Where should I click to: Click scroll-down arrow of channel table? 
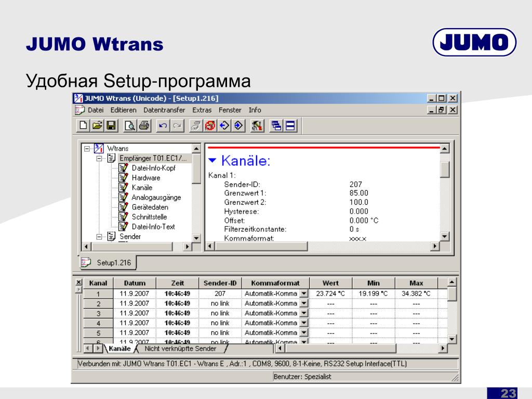pos(452,339)
